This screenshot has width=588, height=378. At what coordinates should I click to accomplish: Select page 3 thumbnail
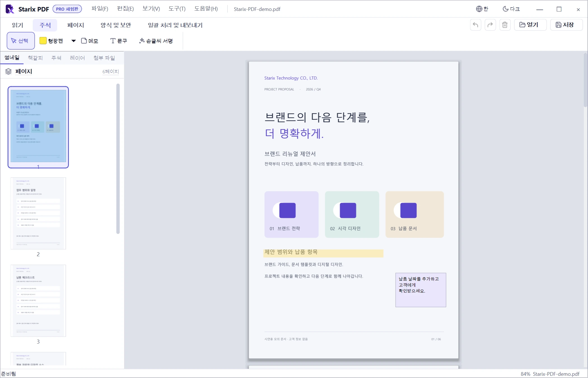point(38,301)
